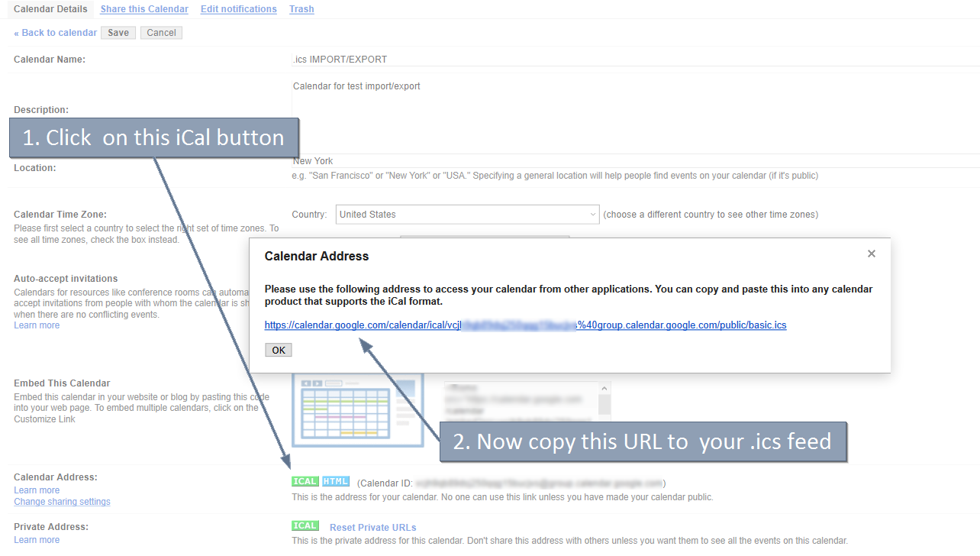Open the Country dropdown showing United States
Viewport: 980px width, 556px height.
(x=467, y=215)
